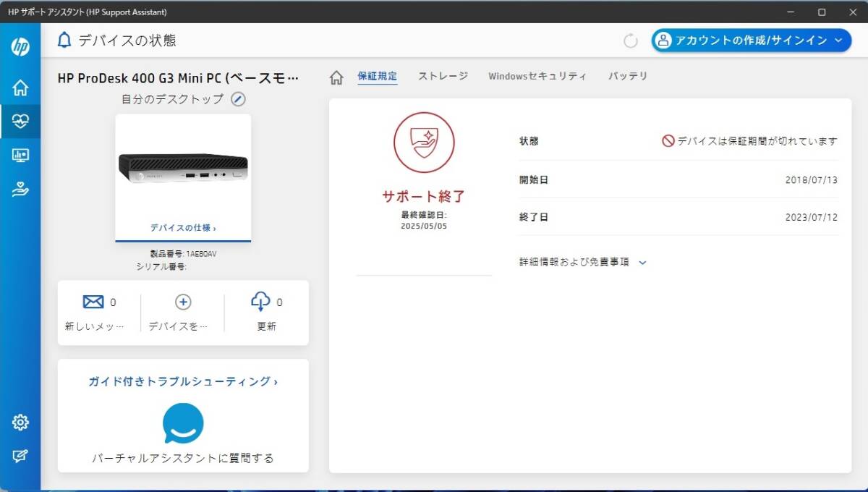This screenshot has height=492, width=868.
Task: Click 自分のデスクトップ nickname text
Action: tap(172, 99)
